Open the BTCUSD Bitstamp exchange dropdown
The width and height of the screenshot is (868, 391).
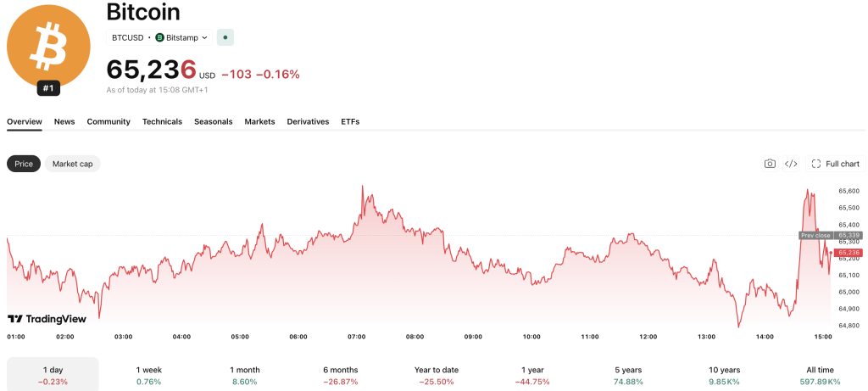159,37
